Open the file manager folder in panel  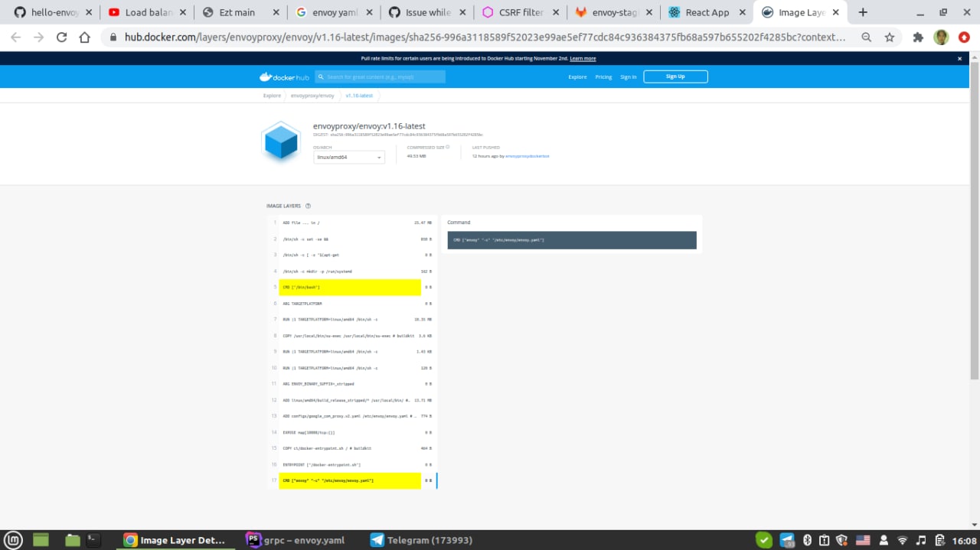pos(72,540)
